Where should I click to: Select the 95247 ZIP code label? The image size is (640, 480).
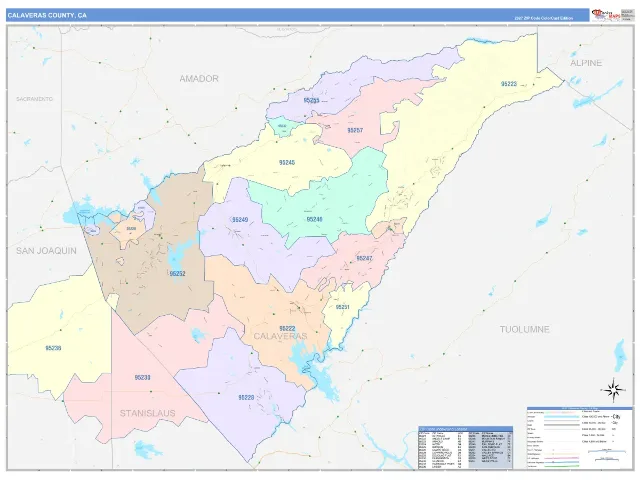tap(364, 258)
